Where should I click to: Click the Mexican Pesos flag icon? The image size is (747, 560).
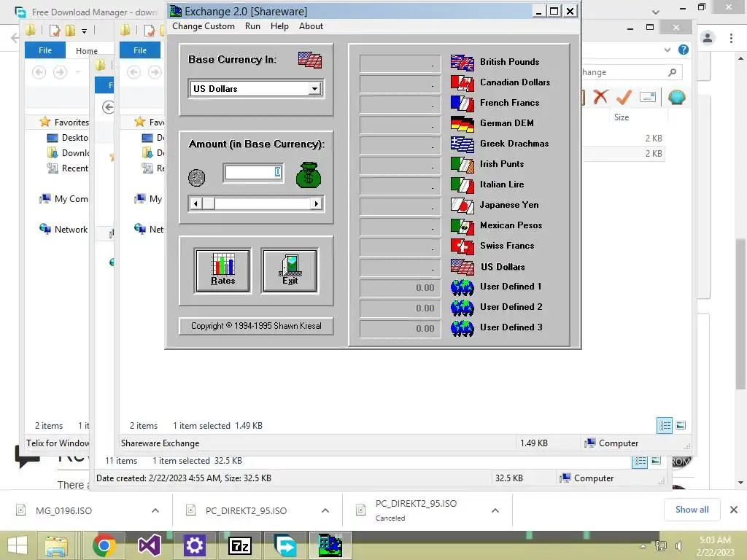point(462,226)
